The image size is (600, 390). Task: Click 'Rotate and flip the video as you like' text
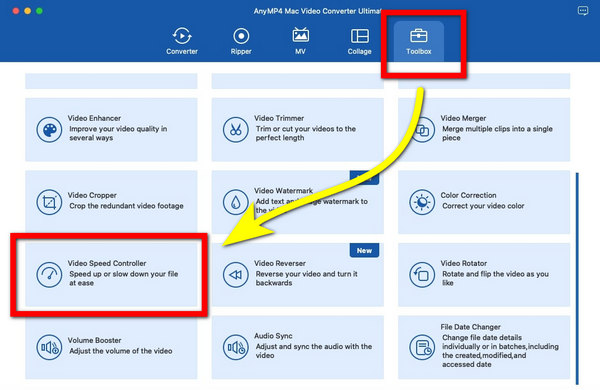[x=495, y=278]
